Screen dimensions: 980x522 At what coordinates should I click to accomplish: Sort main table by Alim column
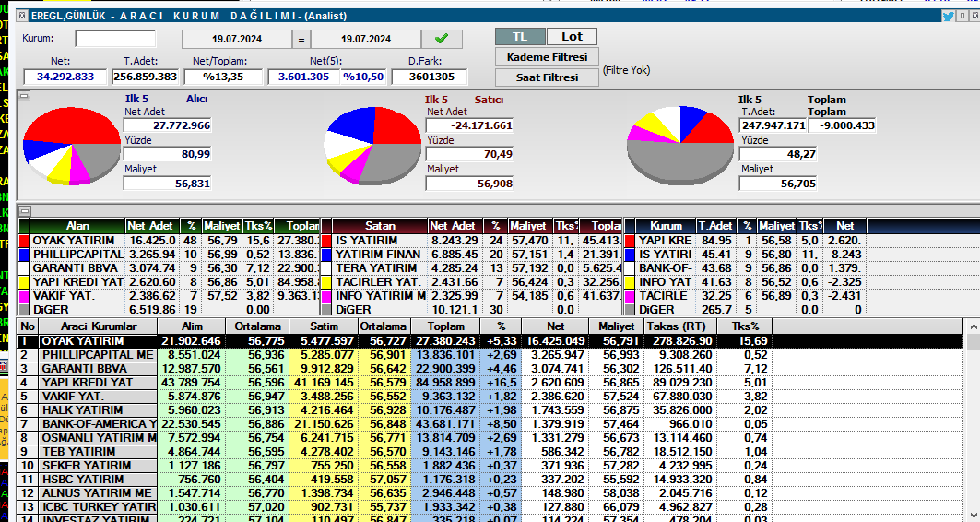point(192,326)
